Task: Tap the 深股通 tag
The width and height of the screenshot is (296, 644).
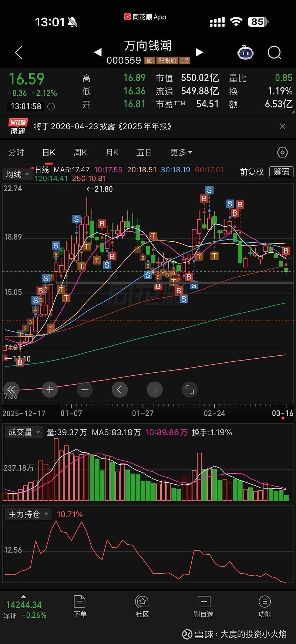Action: 167,60
